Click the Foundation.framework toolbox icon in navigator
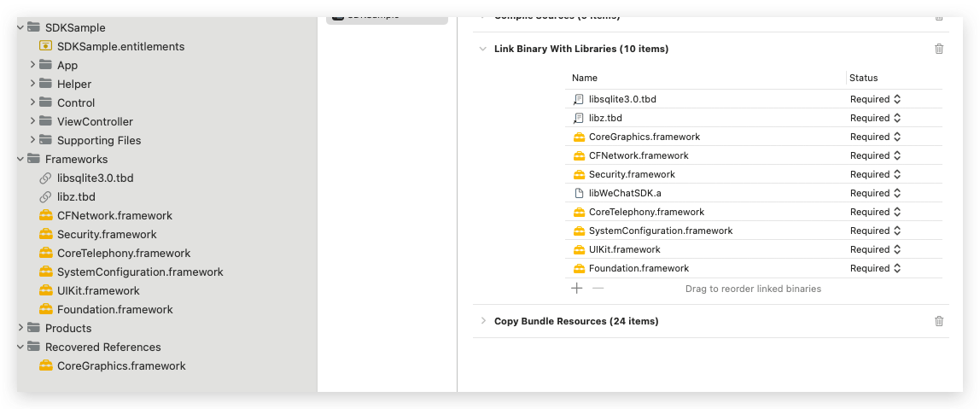Viewport: 980px width, 409px height. [x=45, y=310]
